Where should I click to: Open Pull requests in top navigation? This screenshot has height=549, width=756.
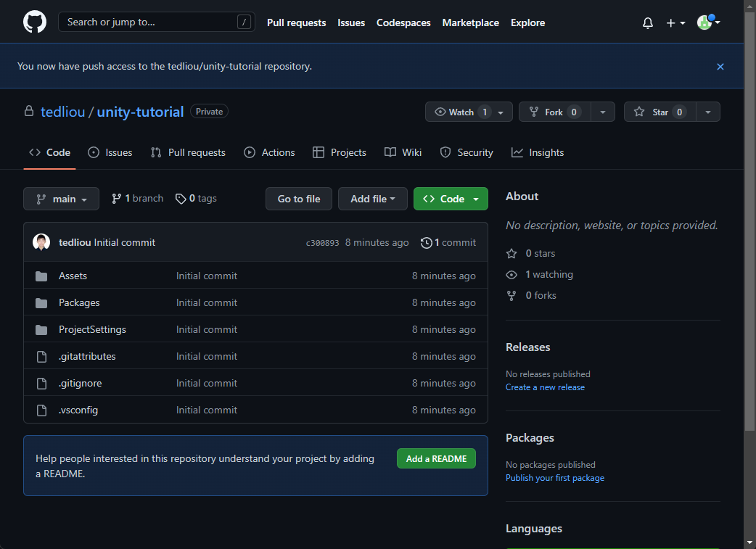[x=297, y=22]
